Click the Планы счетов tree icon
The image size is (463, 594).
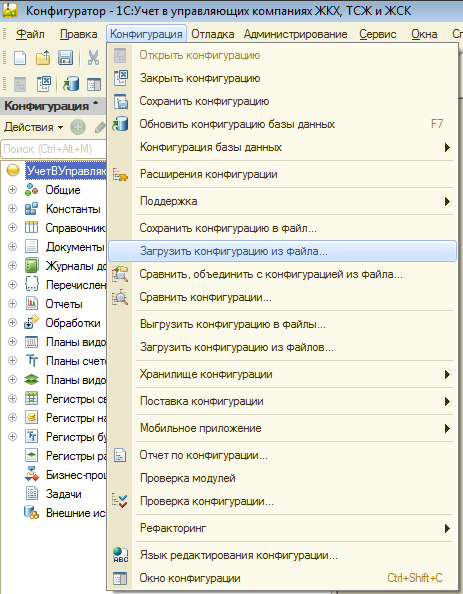coord(31,360)
